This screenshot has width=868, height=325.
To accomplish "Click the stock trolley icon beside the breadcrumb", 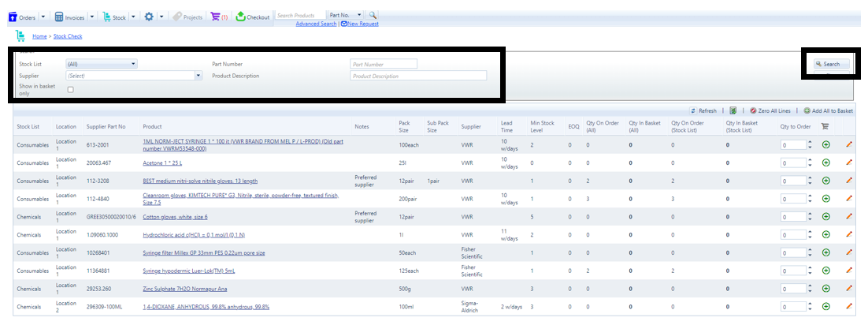I will coord(21,36).
